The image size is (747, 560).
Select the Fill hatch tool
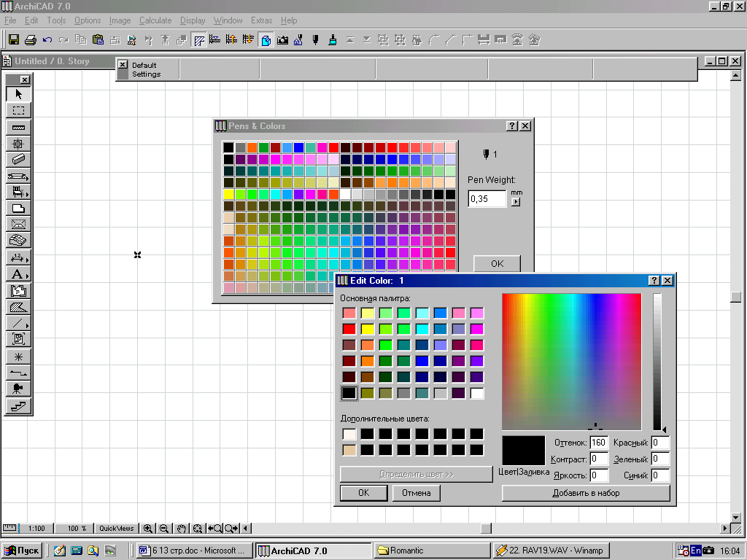point(18,307)
